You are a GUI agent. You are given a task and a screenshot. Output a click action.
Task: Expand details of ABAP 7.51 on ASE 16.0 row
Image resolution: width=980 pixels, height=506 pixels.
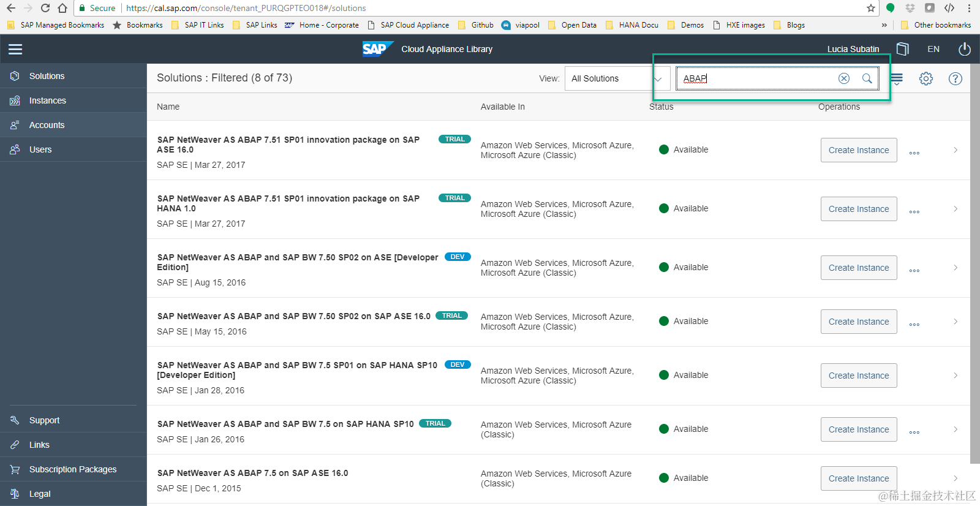[x=956, y=150]
